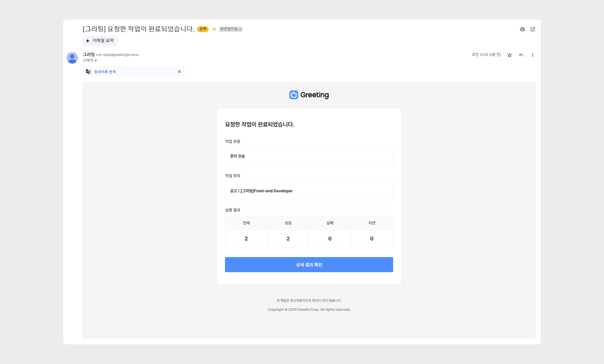The image size is (604, 364).
Task: Click the yellow importance marker icon
Action: 214,29
